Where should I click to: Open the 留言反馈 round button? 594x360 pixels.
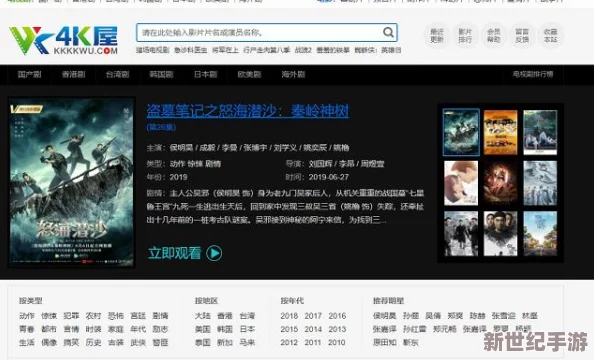(522, 35)
